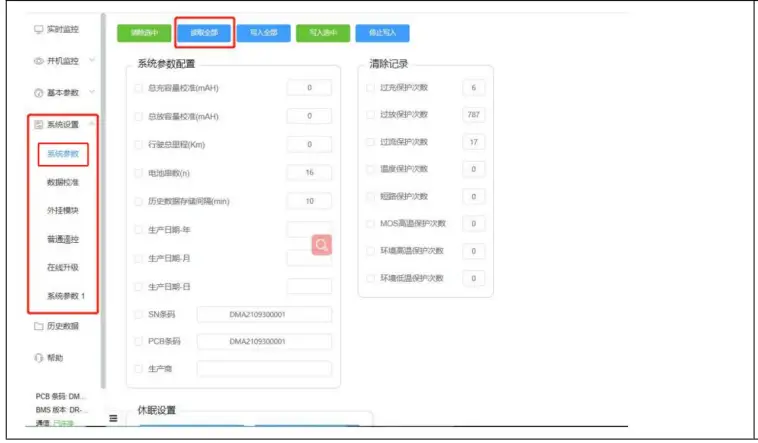Image resolution: width=758 pixels, height=443 pixels.
Task: Click the 读取全部 button
Action: (x=204, y=33)
